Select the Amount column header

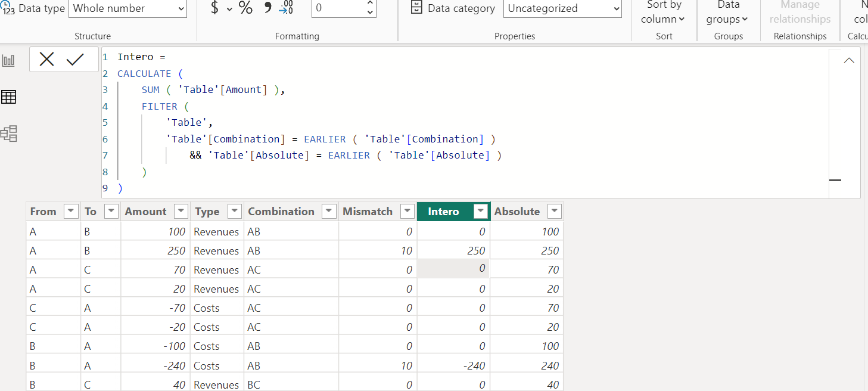click(145, 212)
